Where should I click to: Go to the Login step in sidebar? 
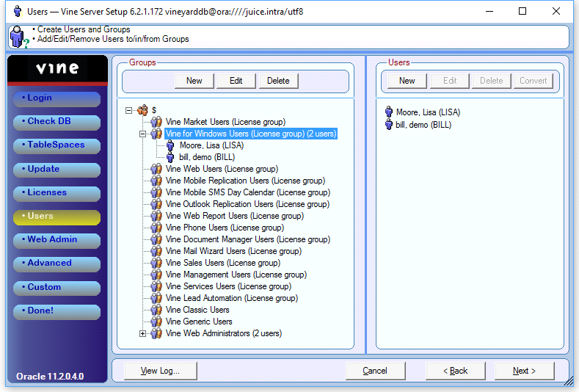(57, 98)
